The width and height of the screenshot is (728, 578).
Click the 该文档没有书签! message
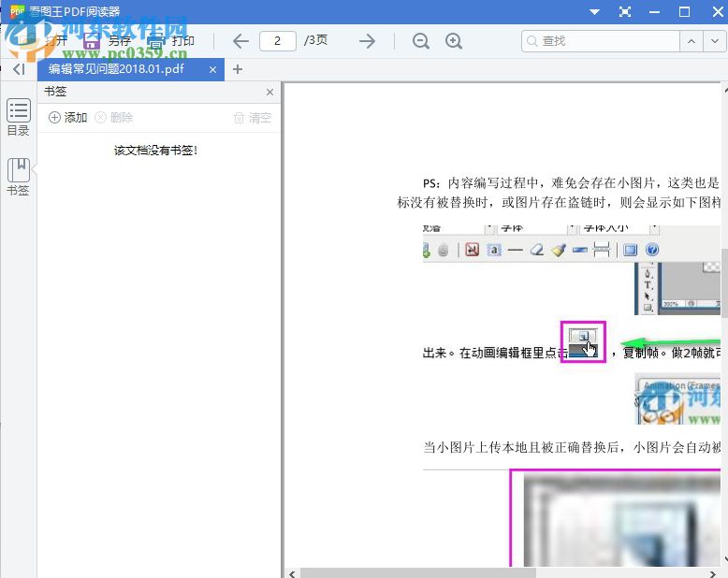[155, 151]
